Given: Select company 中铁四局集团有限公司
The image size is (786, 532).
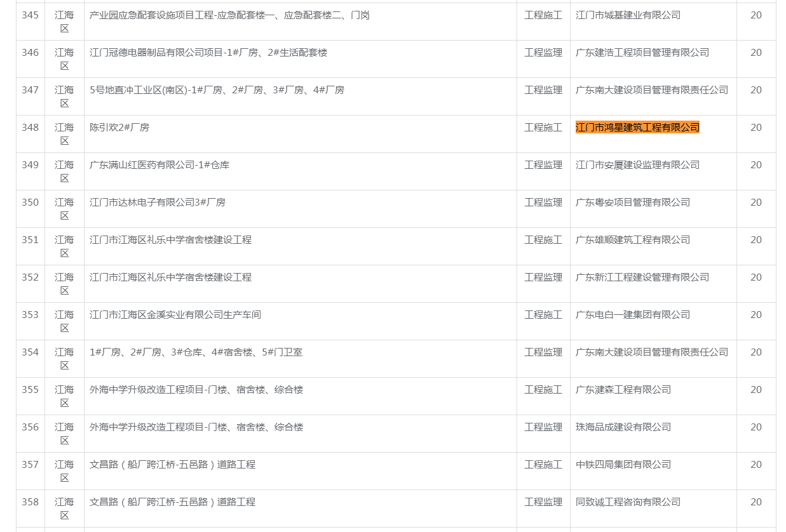Looking at the screenshot, I should [x=623, y=465].
